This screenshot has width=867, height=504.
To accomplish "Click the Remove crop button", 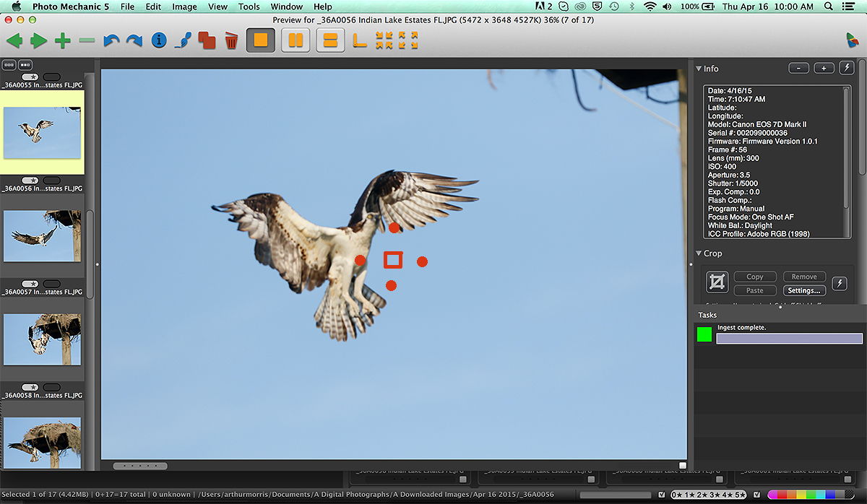I will click(804, 277).
